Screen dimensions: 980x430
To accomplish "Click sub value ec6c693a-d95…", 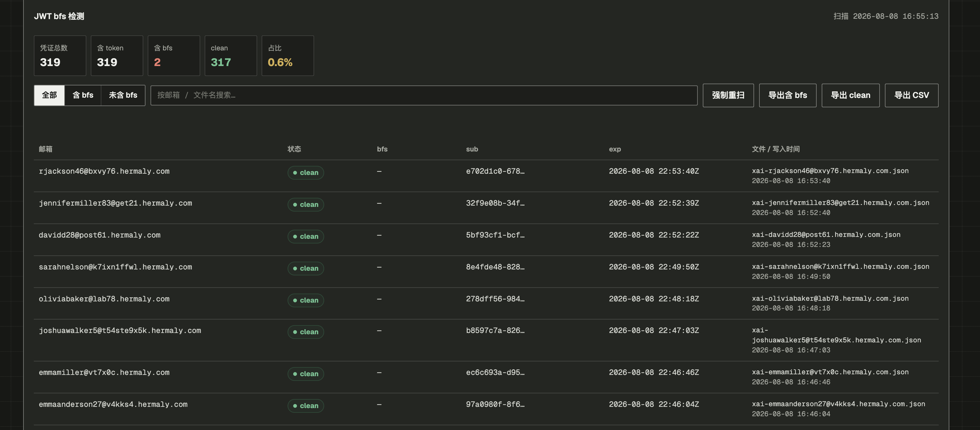I will [495, 372].
